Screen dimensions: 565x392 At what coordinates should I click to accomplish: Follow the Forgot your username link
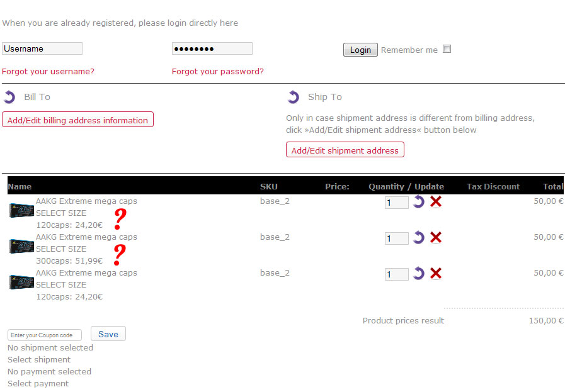48,72
